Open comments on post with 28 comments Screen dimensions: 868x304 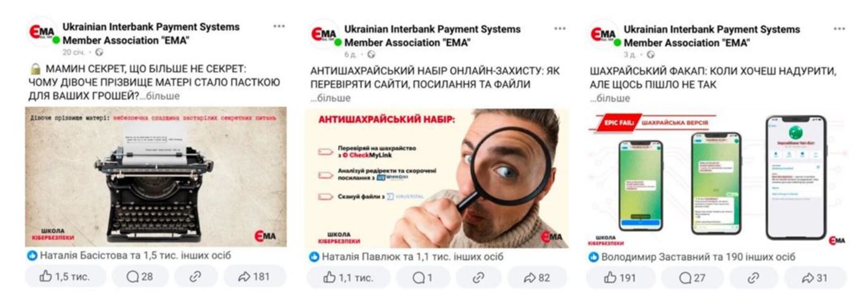[x=140, y=276]
